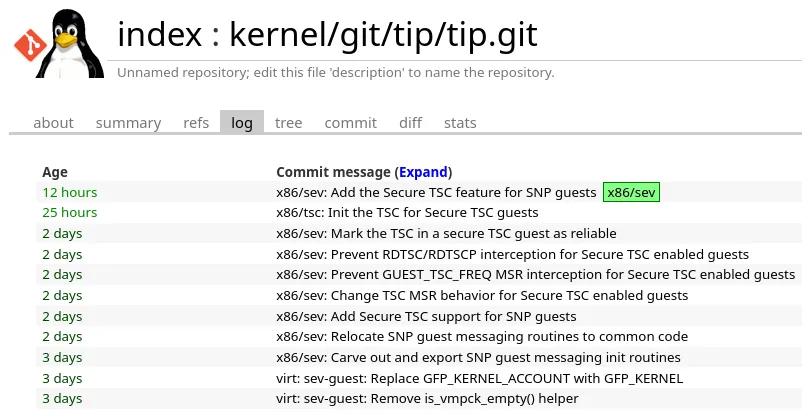Open commit 'Prevent RDTSC/RDTSCP interception' entry
Screen dimensions: 802x412
512,254
